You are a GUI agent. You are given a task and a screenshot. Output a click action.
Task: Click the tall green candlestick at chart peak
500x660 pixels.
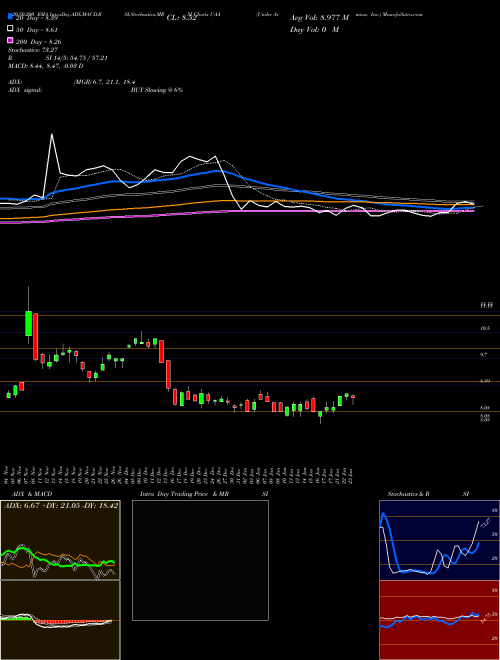click(29, 323)
